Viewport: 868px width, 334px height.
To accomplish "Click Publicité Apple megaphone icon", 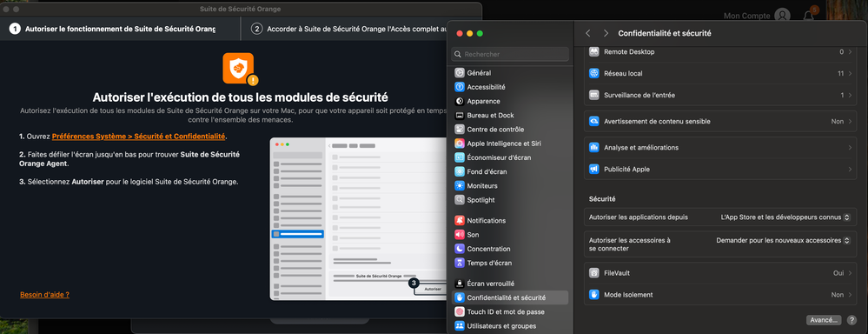I will [x=594, y=169].
